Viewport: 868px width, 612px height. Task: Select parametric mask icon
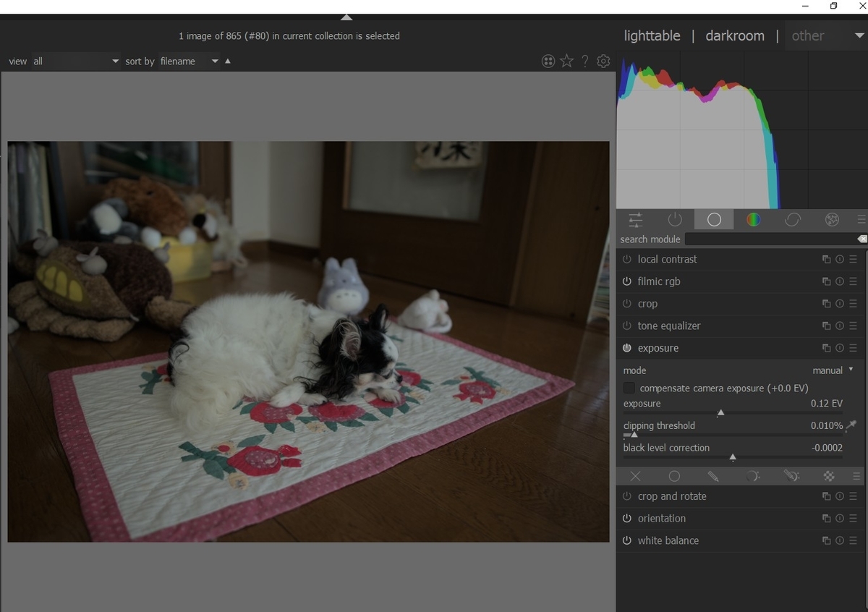[752, 476]
